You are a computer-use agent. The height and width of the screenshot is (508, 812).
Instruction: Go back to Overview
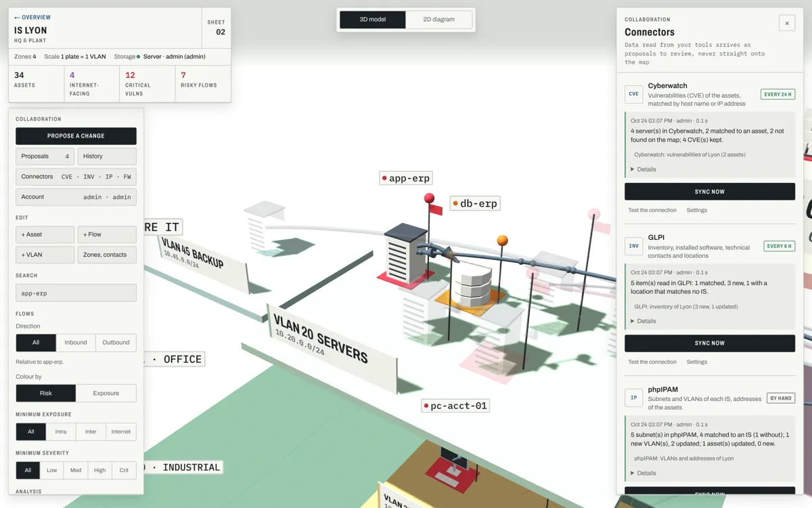[x=32, y=18]
